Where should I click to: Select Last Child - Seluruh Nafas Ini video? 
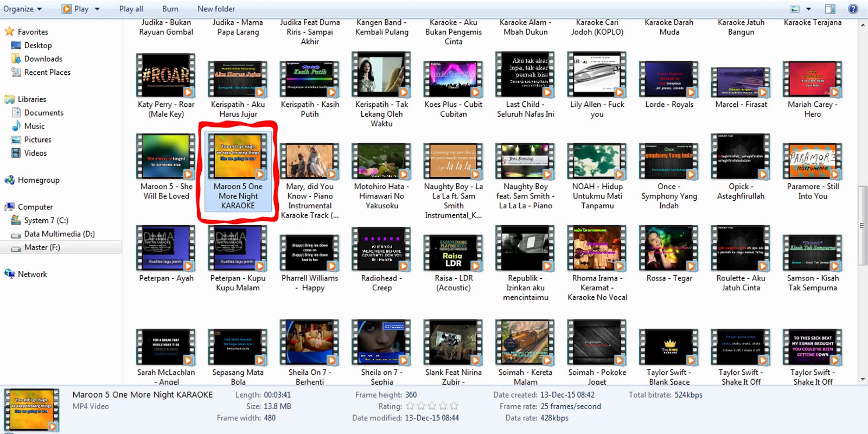tap(526, 85)
